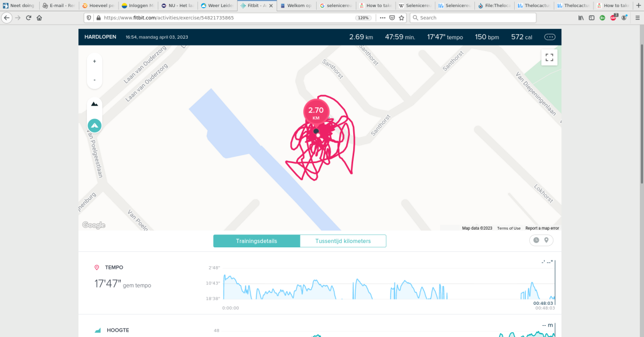The image size is (644, 337).
Task: Open the Terms of Use link
Action: (x=508, y=228)
